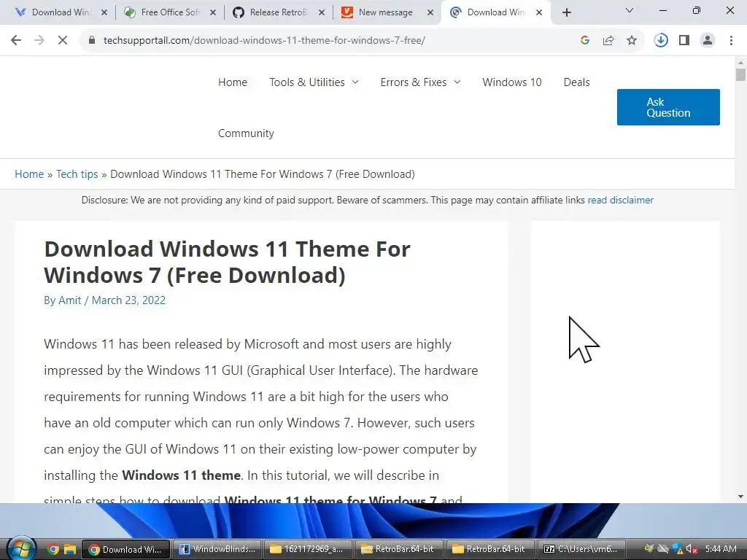This screenshot has width=747, height=560.
Task: Open the pinned File Explorer taskbar icon
Action: [70, 550]
